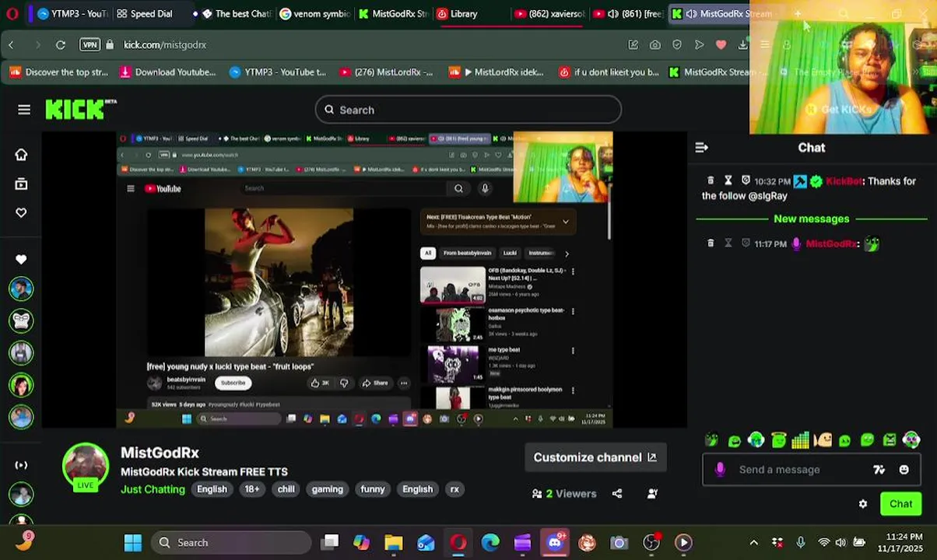Image resolution: width=937 pixels, height=560 pixels.
Task: Select the rx tag
Action: tap(454, 489)
